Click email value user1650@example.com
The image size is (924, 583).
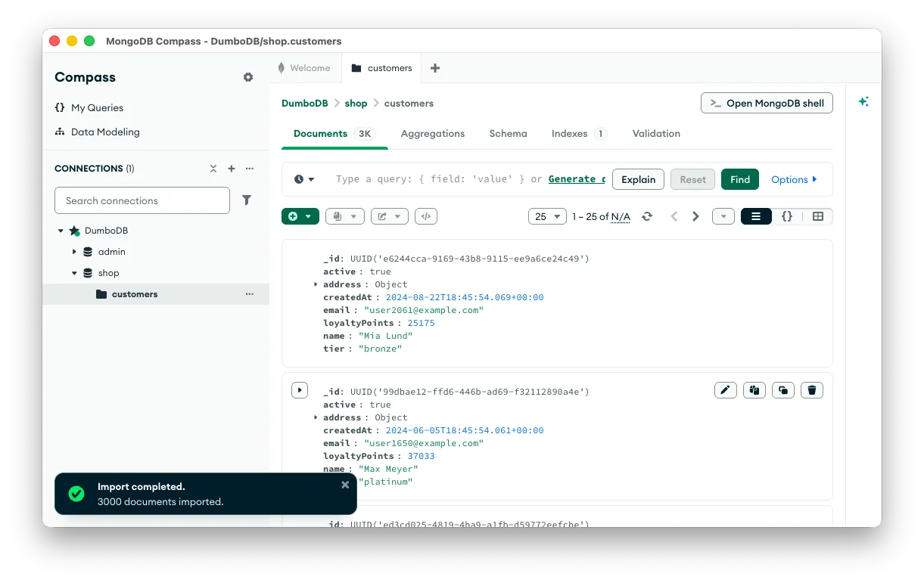423,443
